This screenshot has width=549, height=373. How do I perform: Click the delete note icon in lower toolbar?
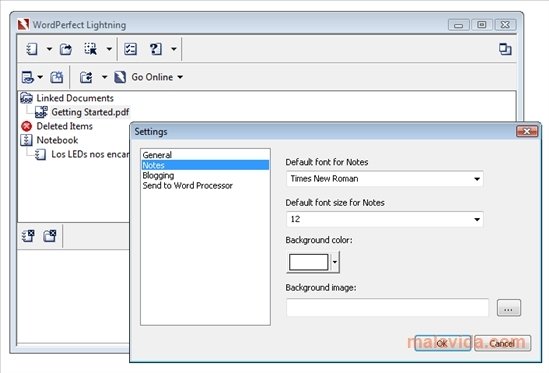click(28, 236)
